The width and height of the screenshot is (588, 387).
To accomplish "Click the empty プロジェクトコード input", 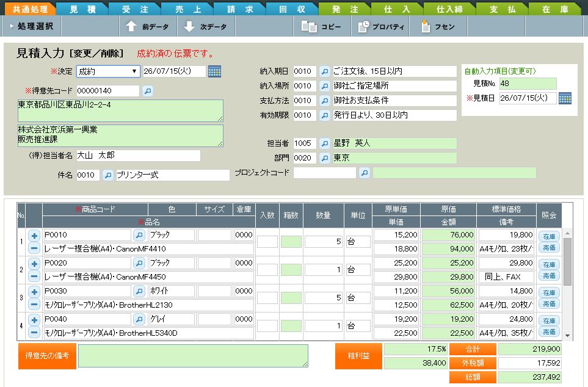I will (x=325, y=173).
